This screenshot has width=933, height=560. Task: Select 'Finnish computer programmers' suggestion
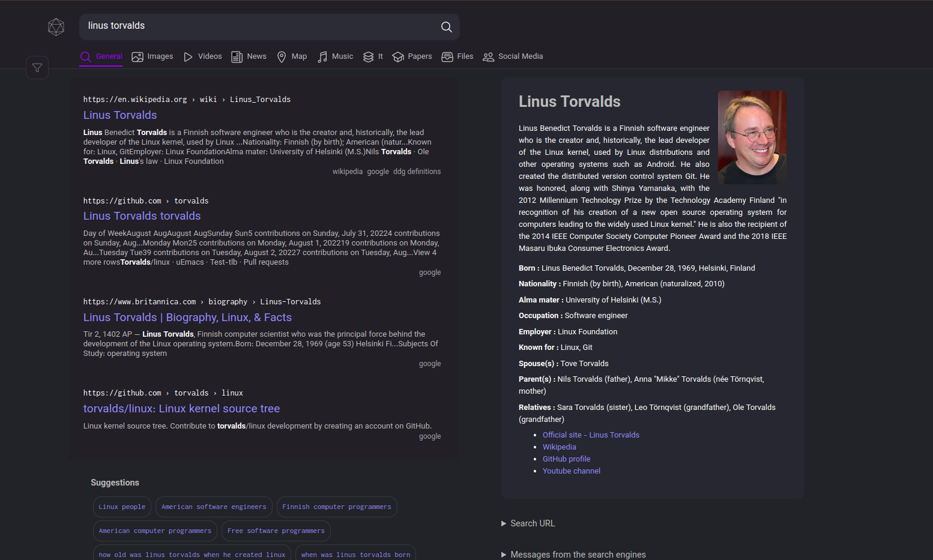[337, 507]
